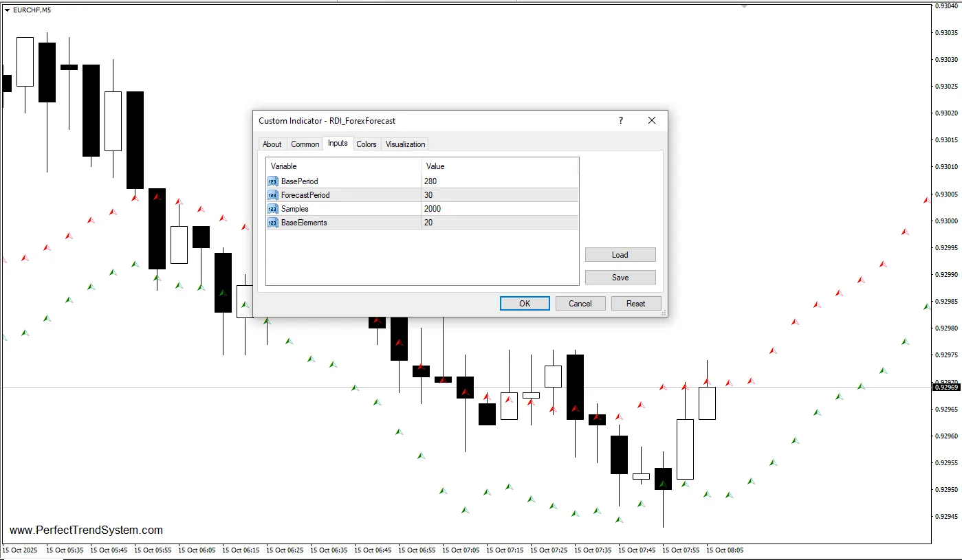Select the Colors tab
Image resolution: width=962 pixels, height=560 pixels.
click(367, 144)
